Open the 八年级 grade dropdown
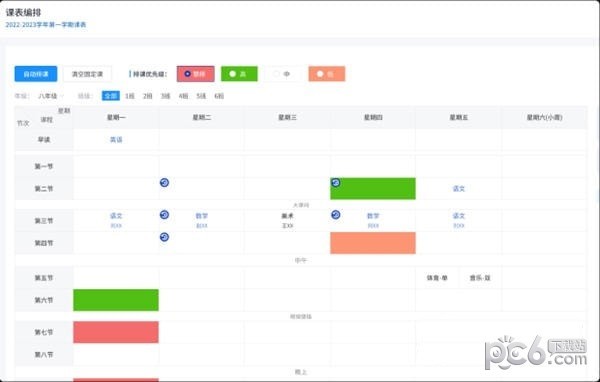This screenshot has width=600, height=382. [51, 96]
